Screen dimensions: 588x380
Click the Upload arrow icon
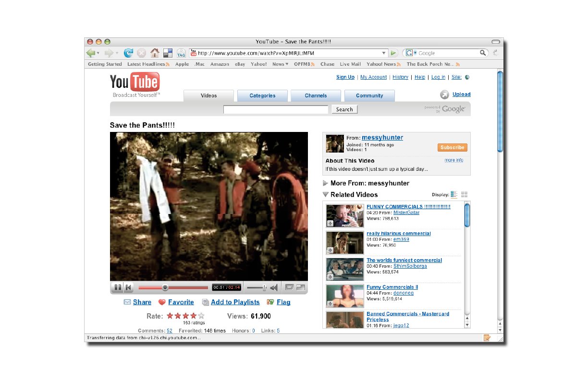(x=445, y=95)
